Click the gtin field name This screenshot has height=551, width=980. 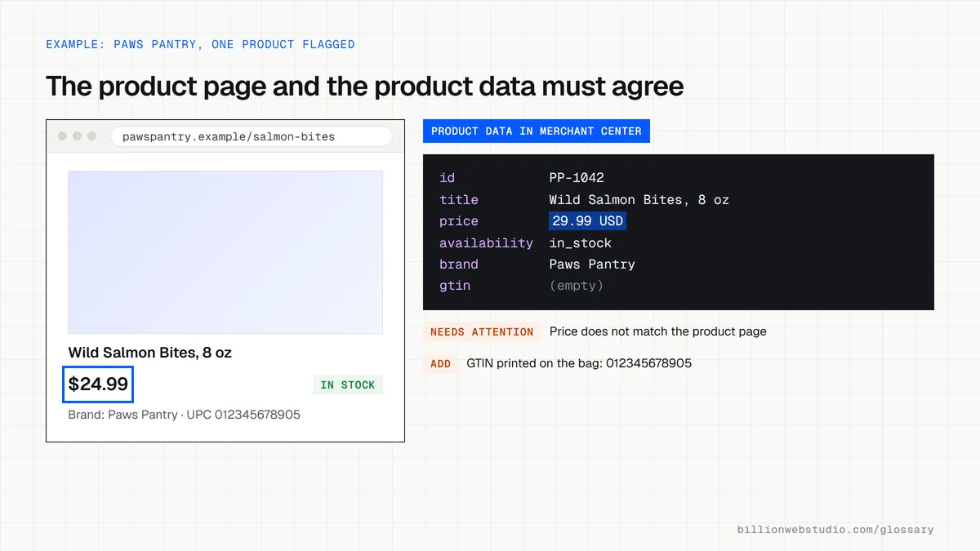pos(455,286)
